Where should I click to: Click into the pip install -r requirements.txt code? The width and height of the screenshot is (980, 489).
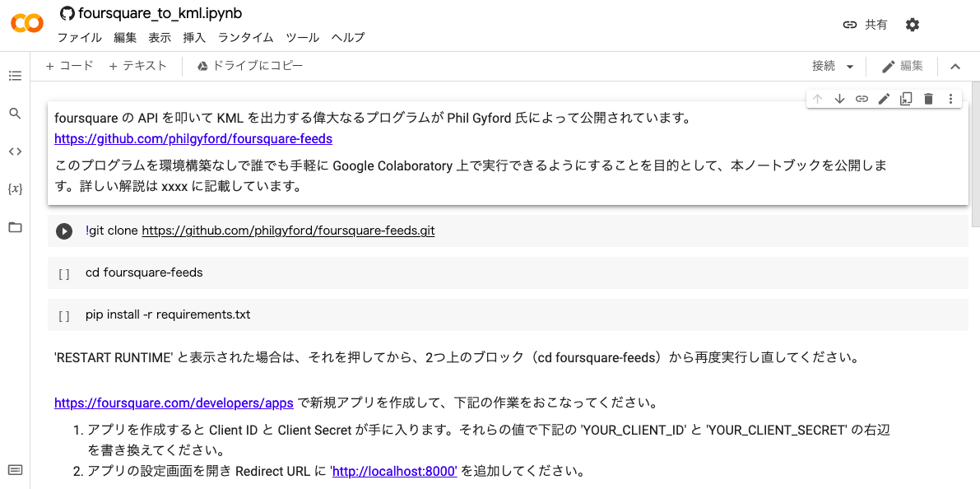168,314
